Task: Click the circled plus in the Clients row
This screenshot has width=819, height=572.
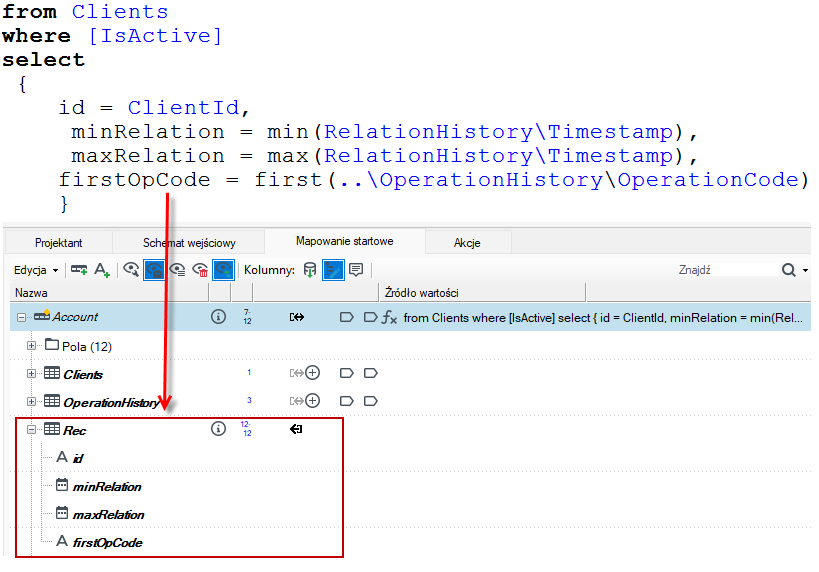Action: pos(312,373)
